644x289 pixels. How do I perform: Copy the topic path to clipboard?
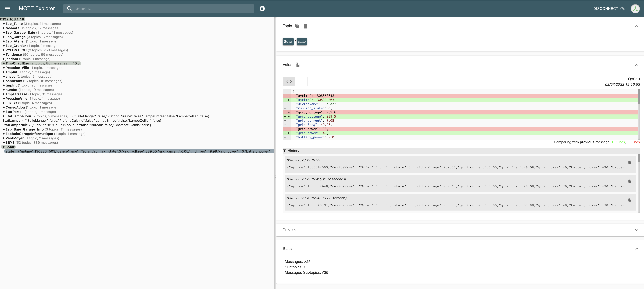297,26
